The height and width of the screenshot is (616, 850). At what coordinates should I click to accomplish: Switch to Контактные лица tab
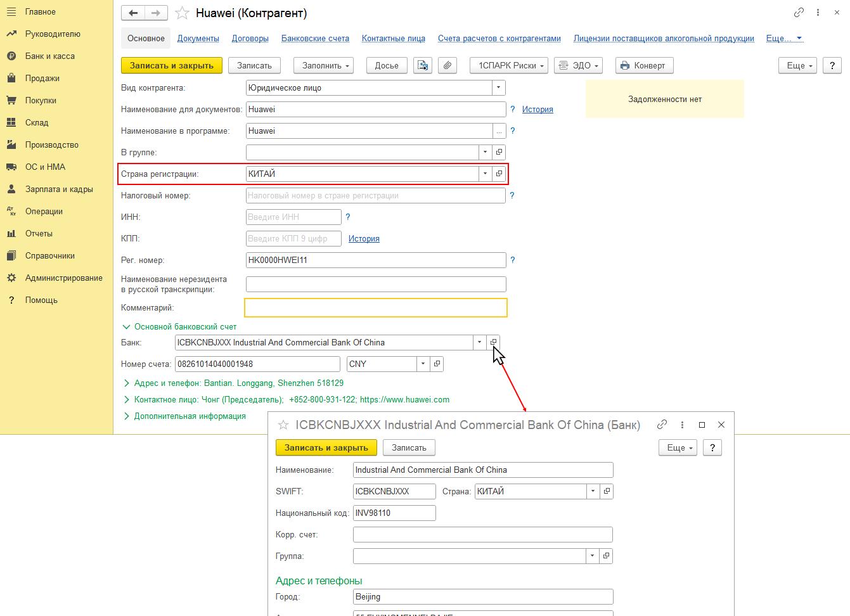coord(394,39)
